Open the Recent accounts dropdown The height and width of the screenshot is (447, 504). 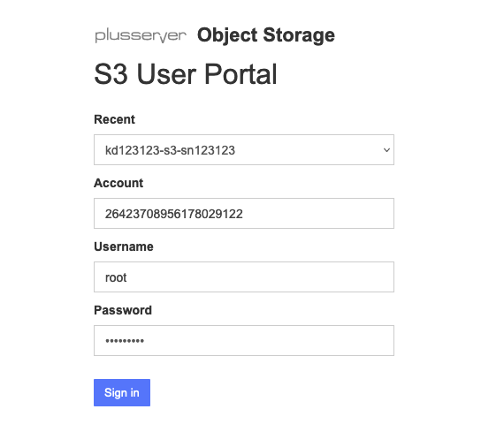244,149
